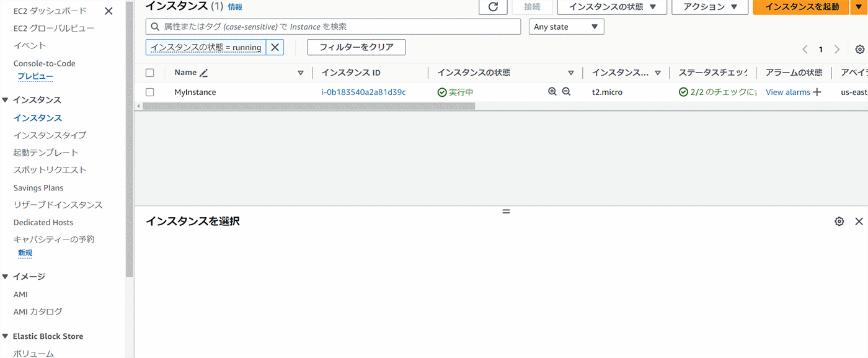This screenshot has width=868, height=358.
Task: Sort by Name column arrow
Action: tap(301, 73)
